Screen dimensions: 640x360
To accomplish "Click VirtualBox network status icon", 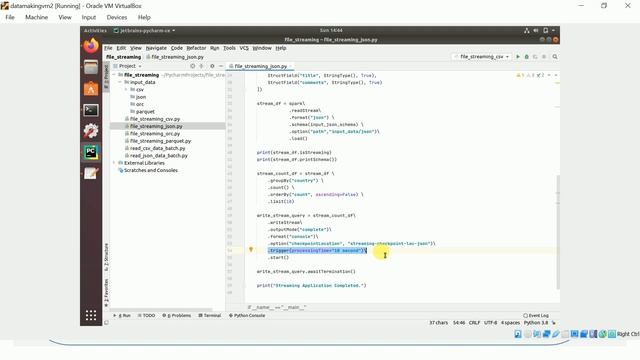I will click(x=546, y=334).
